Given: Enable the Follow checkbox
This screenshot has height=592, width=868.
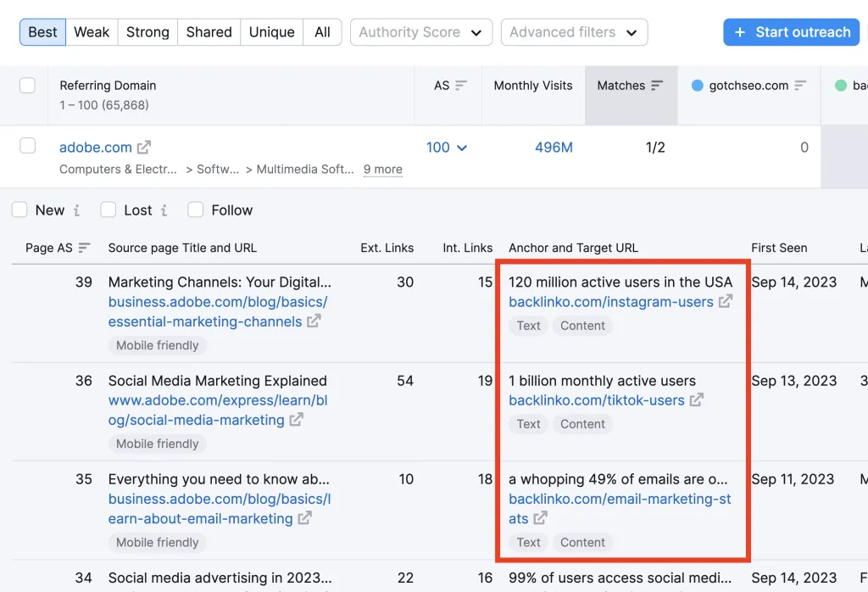Looking at the screenshot, I should (196, 209).
